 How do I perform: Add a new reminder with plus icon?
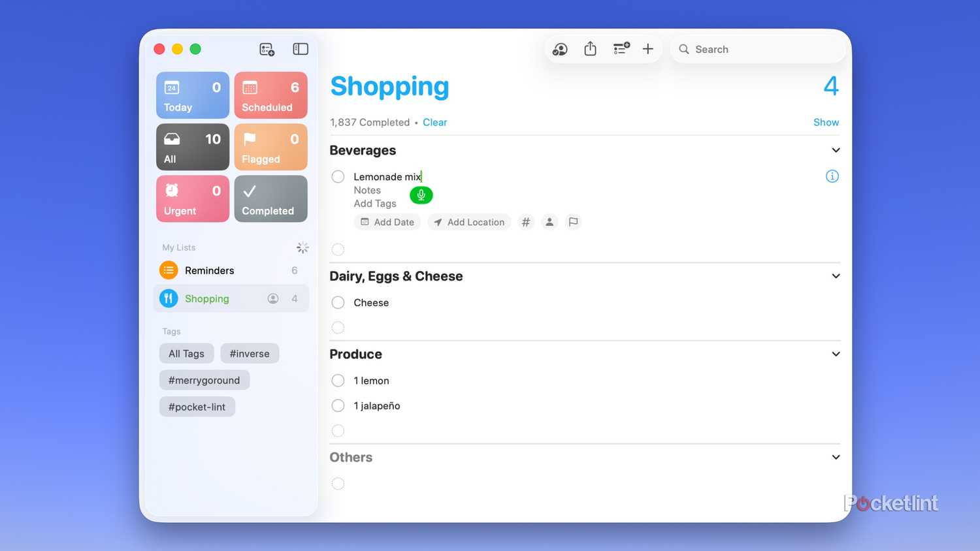click(647, 49)
